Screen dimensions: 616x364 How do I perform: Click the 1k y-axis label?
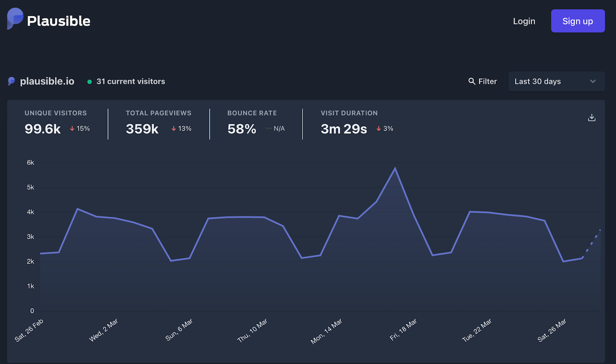[x=30, y=286]
